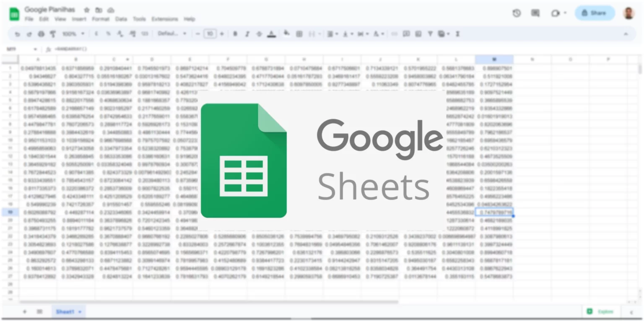The image size is (644, 321).
Task: Toggle strikethrough on the selected cell
Action: click(259, 34)
